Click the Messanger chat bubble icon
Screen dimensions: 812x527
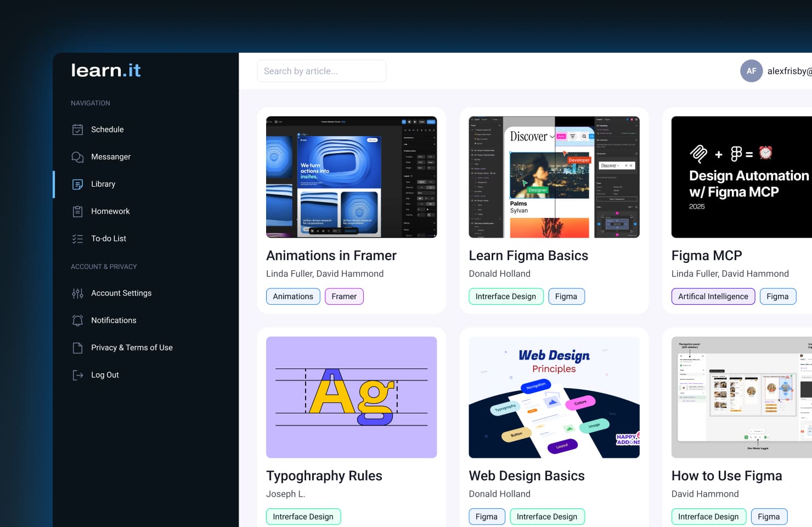pos(77,156)
